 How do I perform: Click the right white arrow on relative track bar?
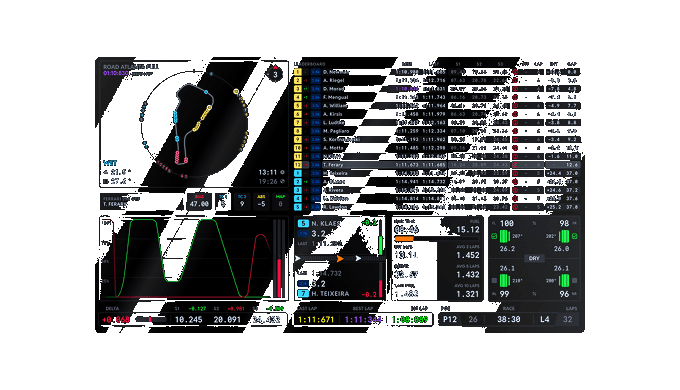point(358,259)
